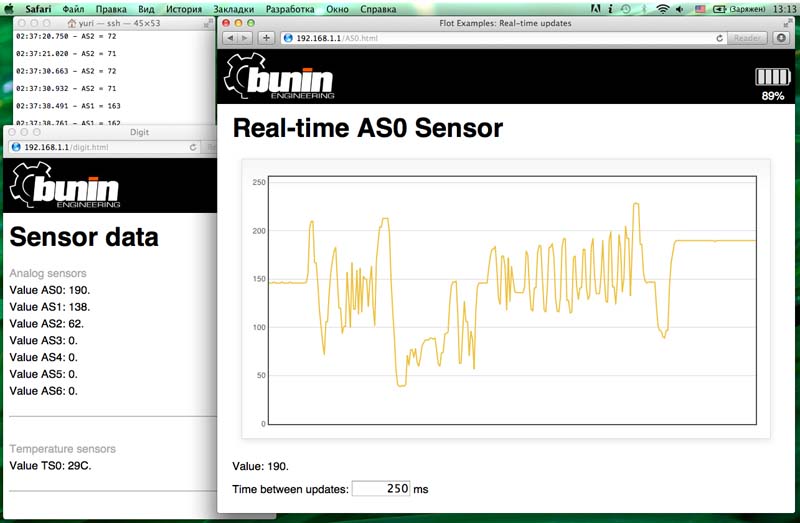Click the downloads button in Safari toolbar
This screenshot has width=800, height=523.
point(781,38)
